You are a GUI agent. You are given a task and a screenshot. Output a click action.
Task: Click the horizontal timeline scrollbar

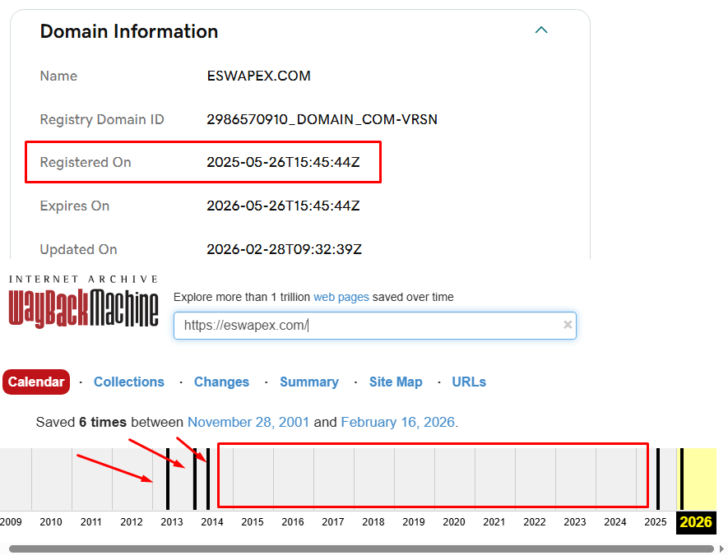[x=361, y=548]
